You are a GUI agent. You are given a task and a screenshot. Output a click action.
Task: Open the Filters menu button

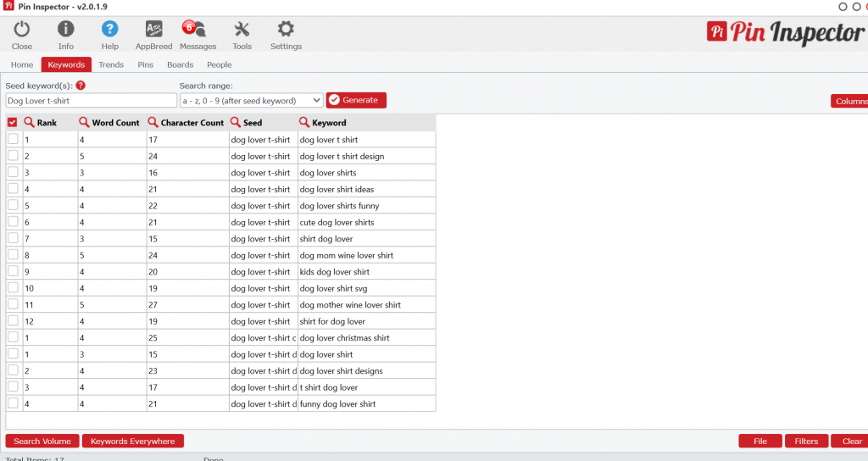pos(806,441)
